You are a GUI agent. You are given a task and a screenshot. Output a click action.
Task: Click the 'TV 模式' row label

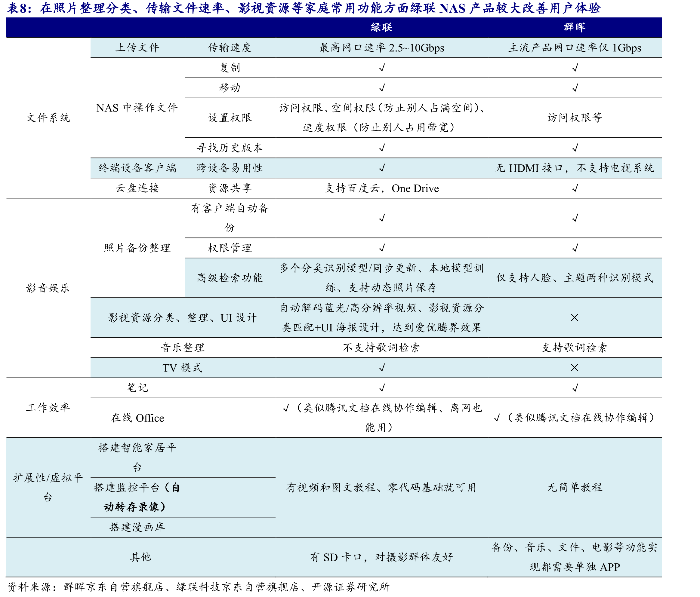click(182, 368)
